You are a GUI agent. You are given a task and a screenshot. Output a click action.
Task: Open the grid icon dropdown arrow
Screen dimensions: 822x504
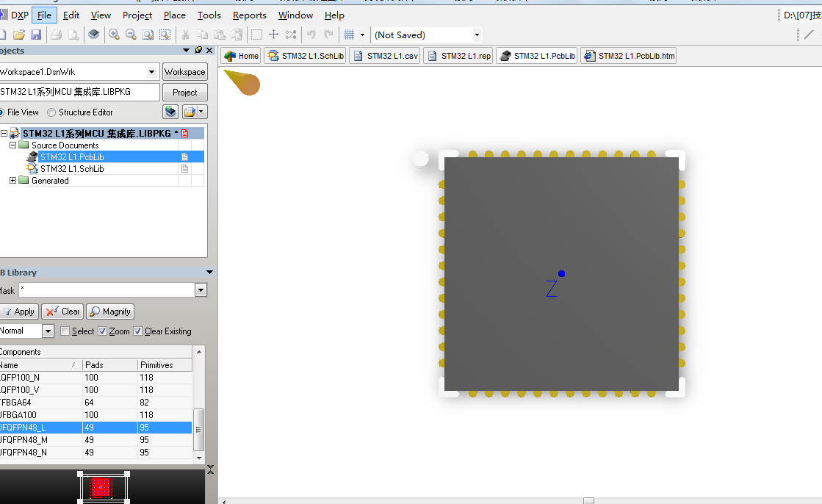point(362,35)
